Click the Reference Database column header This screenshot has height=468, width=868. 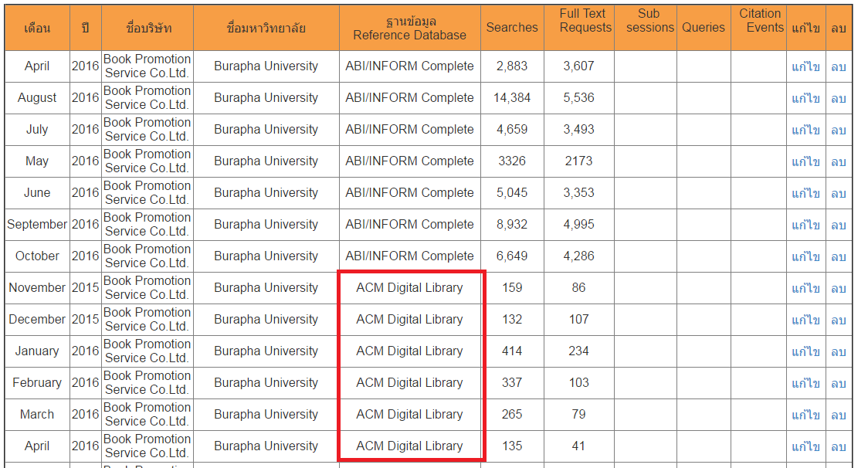click(409, 29)
